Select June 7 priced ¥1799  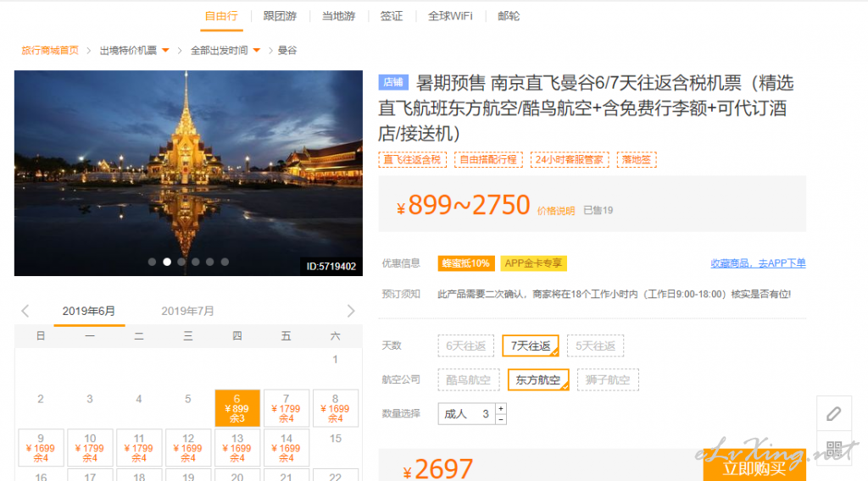coord(287,408)
